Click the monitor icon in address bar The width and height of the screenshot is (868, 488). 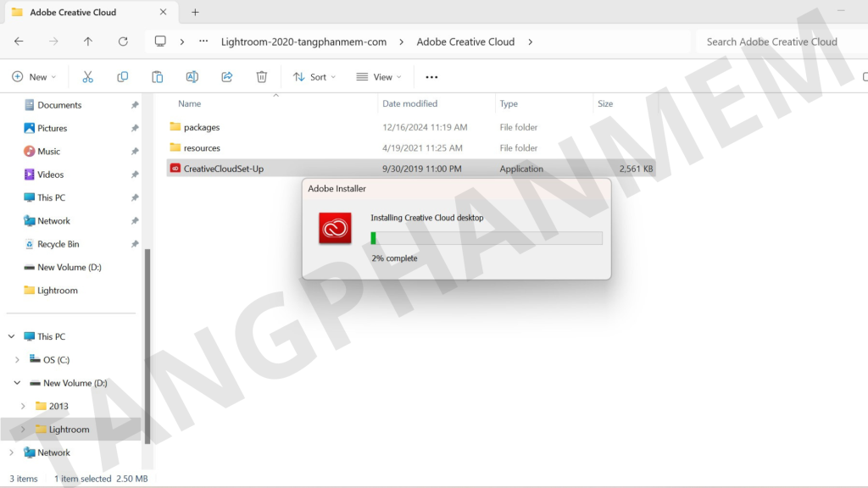click(160, 42)
